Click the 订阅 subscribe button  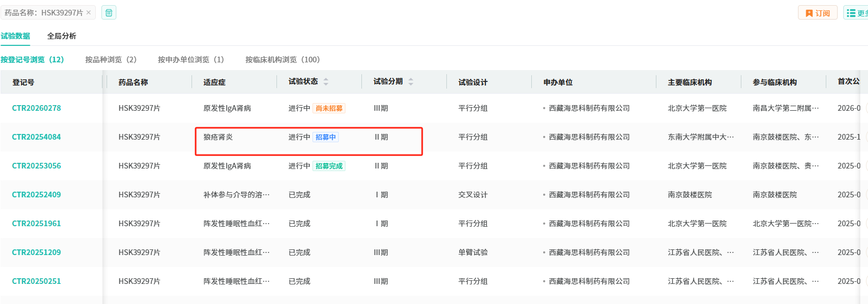coord(818,13)
